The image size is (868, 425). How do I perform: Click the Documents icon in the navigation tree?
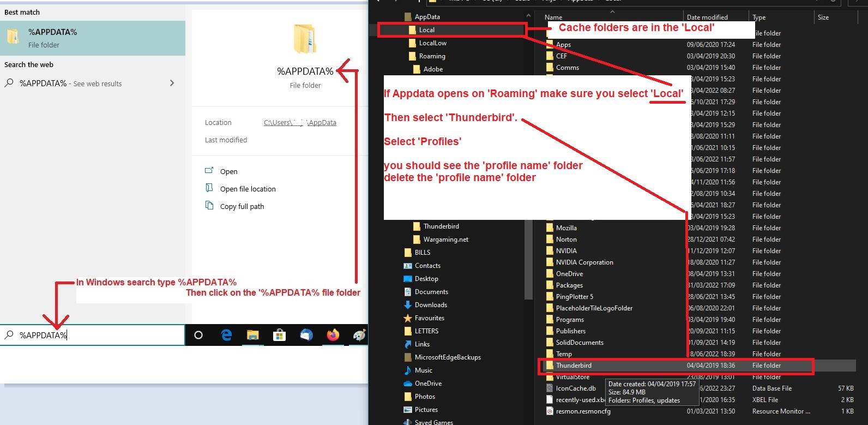408,292
